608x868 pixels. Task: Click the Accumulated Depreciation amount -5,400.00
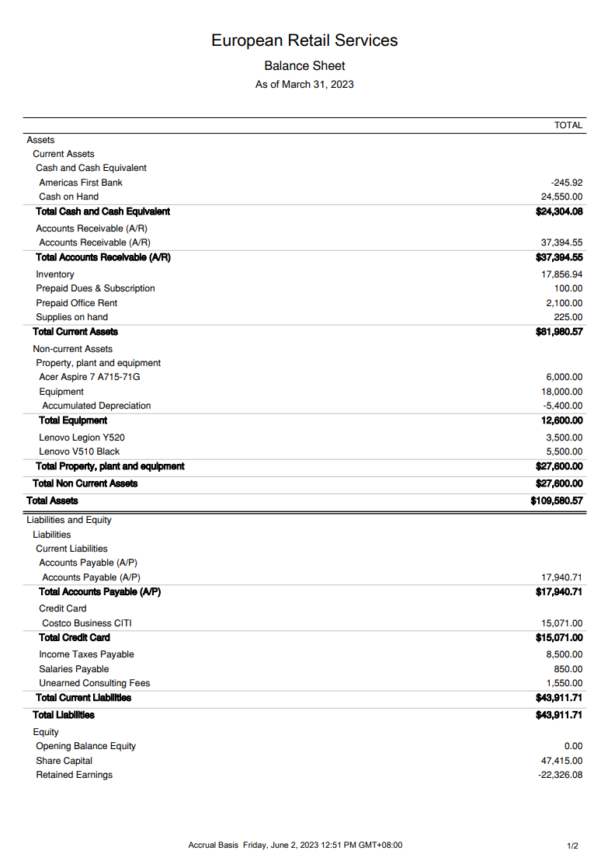(x=563, y=406)
